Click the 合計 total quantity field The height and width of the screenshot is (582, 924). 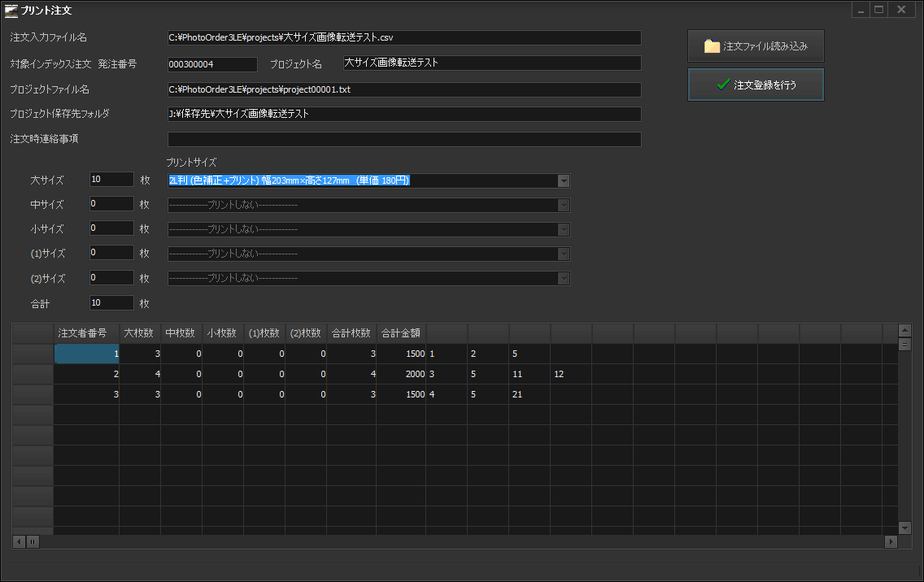111,302
